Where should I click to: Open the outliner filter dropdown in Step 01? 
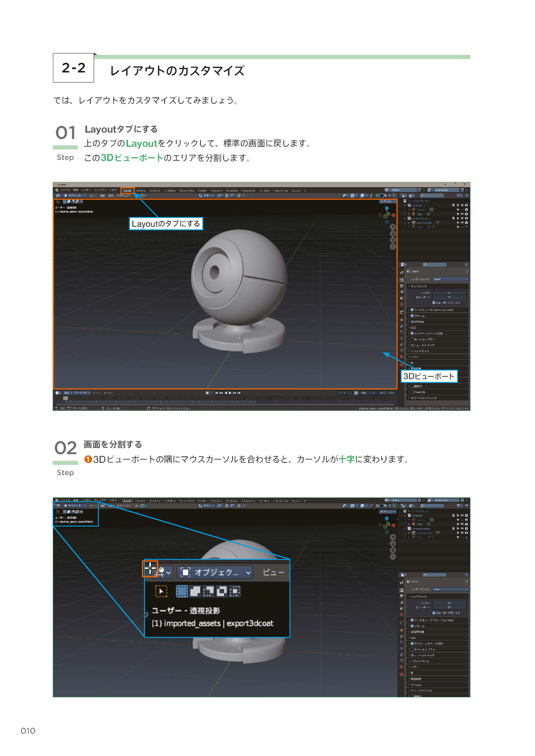[x=460, y=196]
